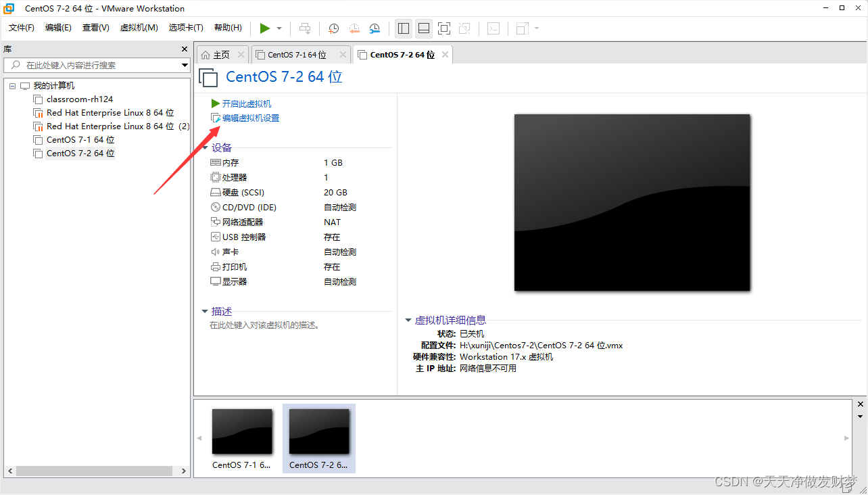Click the revert to snapshot icon
The width and height of the screenshot is (868, 495).
(354, 28)
